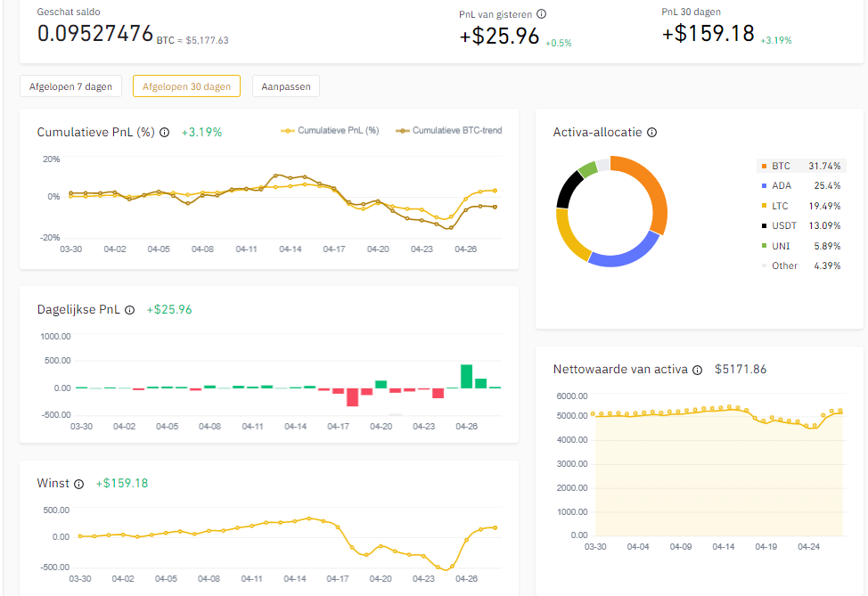Click UNI entry in allocation legend

point(800,246)
